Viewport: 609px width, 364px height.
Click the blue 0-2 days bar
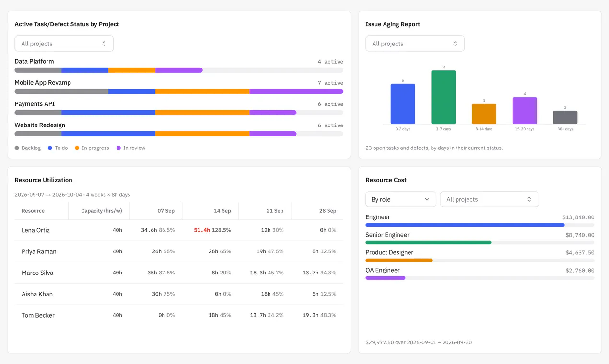403,104
